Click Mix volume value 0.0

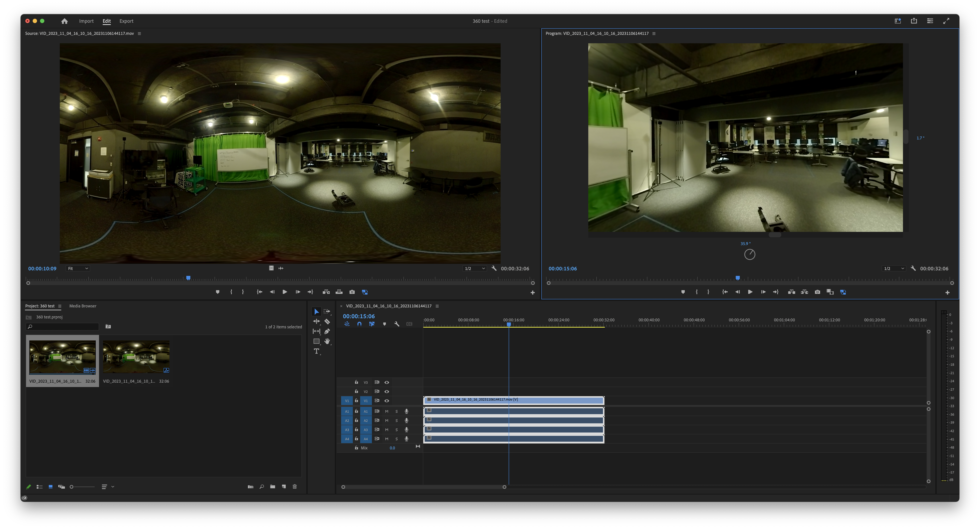392,448
